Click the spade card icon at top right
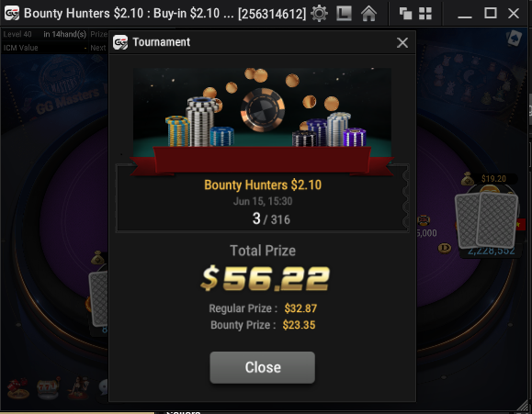 [514, 38]
